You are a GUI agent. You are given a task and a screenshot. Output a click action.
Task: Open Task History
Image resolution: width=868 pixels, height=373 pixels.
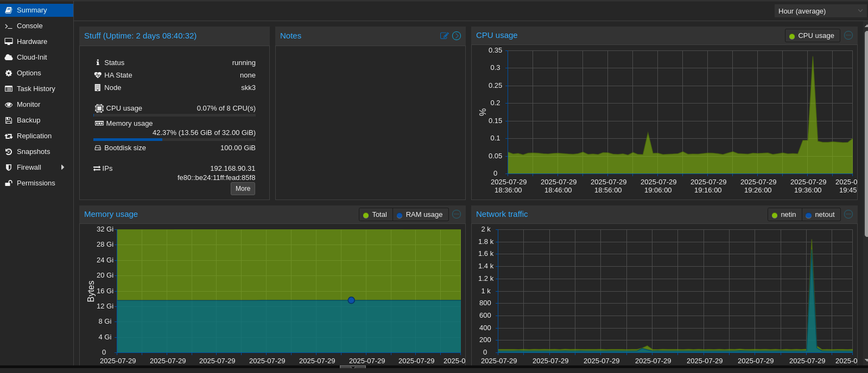36,88
